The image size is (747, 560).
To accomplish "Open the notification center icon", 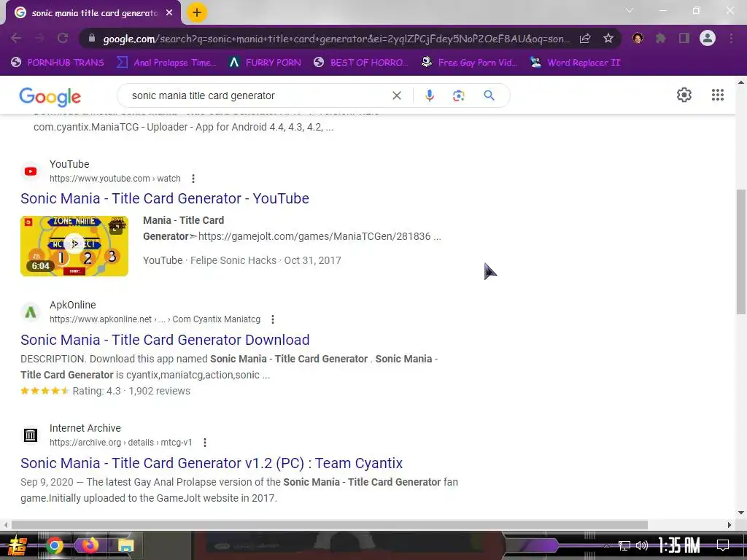I will point(723,545).
